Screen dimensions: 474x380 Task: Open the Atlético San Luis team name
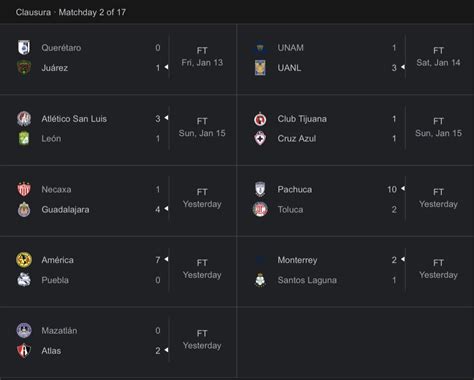click(x=74, y=119)
